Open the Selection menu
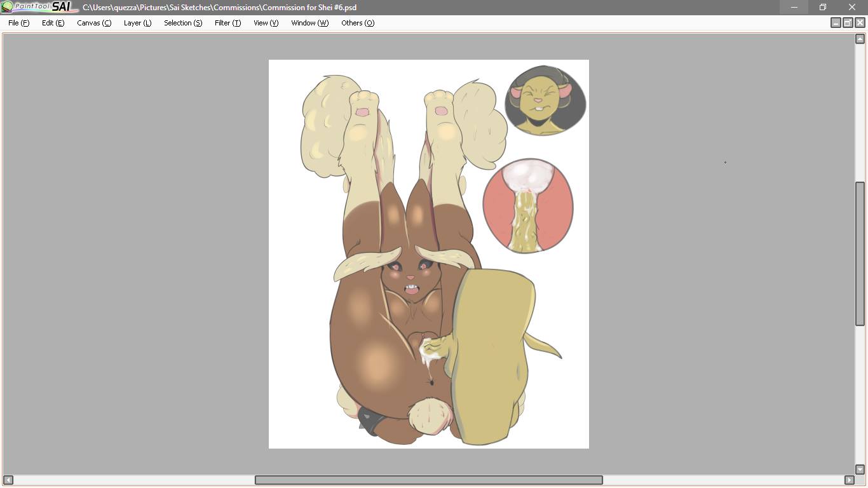 point(183,23)
